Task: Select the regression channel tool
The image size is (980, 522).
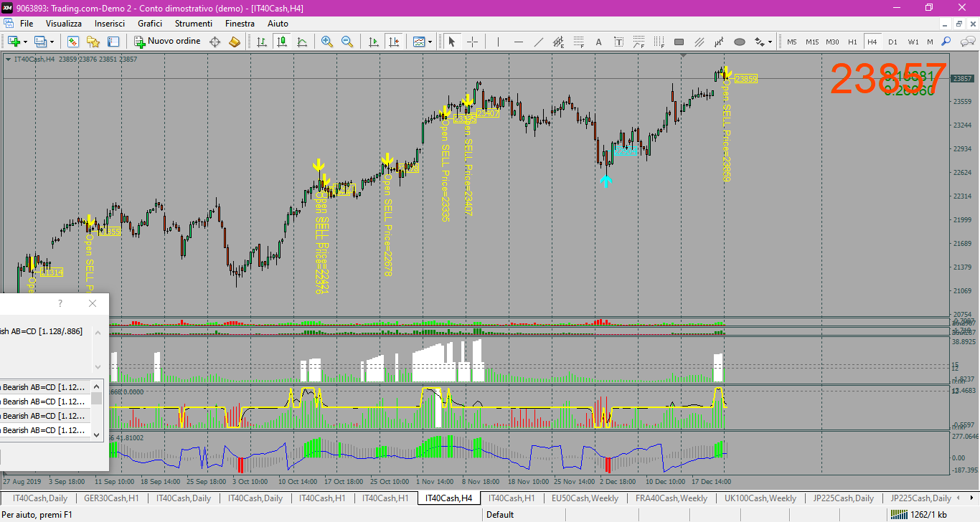Action: click(x=720, y=42)
